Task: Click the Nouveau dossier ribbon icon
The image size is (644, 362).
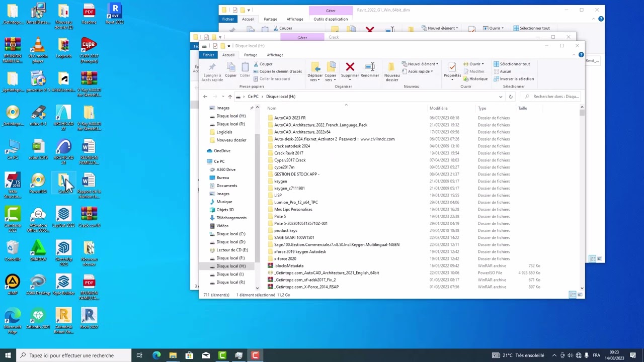Action: click(x=392, y=71)
